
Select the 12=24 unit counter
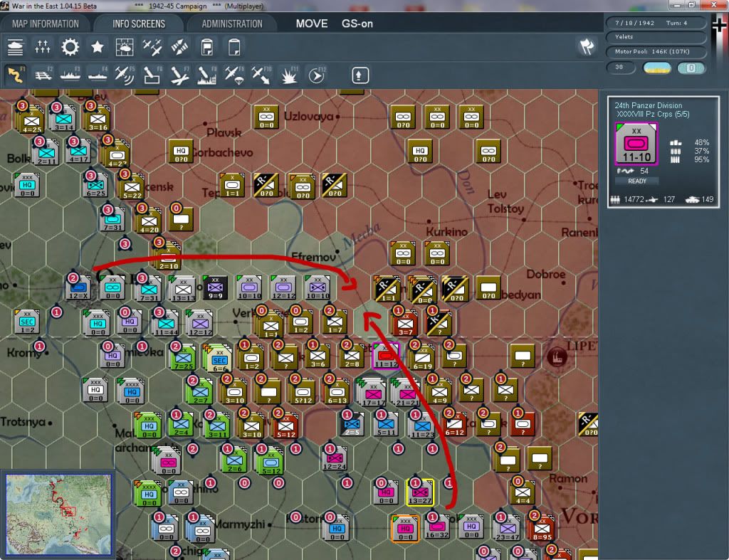click(334, 458)
